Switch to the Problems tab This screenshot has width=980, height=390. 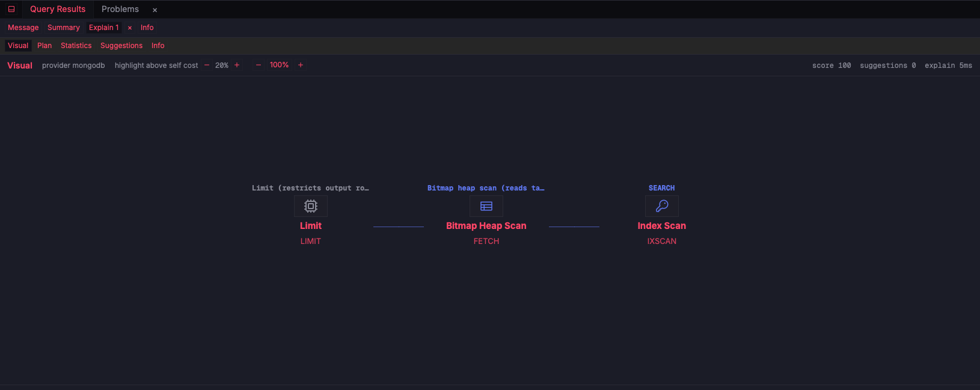(x=120, y=9)
